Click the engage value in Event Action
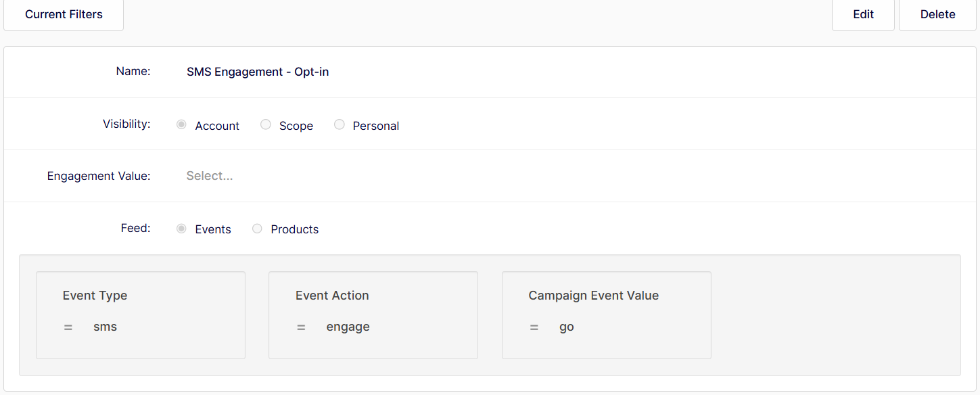This screenshot has height=395, width=980. click(348, 327)
